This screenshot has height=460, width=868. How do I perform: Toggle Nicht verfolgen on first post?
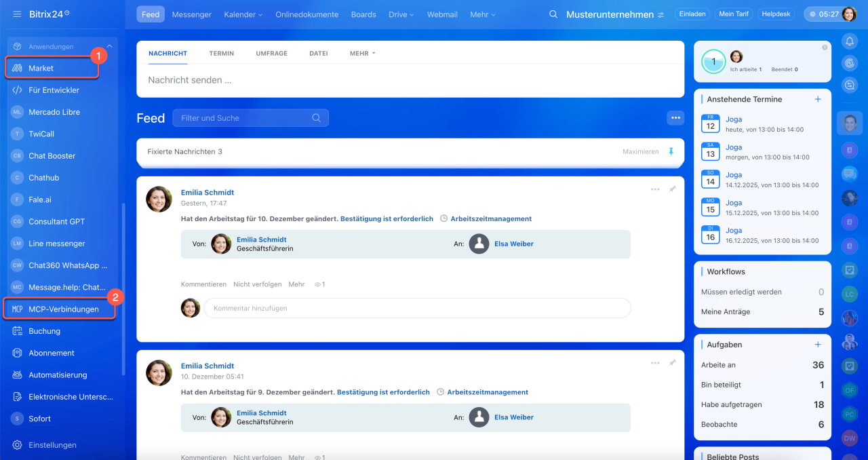coord(257,284)
